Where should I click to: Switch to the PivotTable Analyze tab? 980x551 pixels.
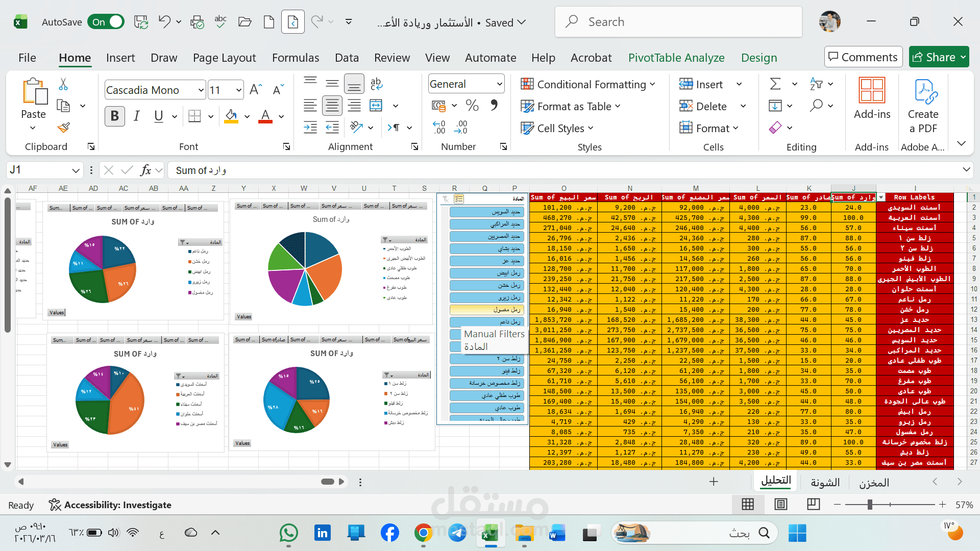click(676, 58)
